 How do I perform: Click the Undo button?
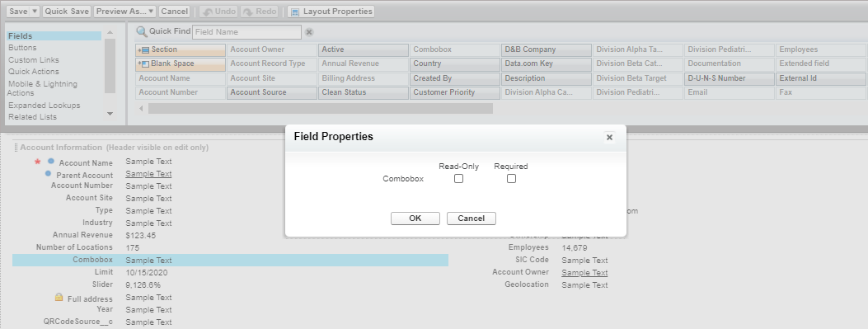[218, 11]
